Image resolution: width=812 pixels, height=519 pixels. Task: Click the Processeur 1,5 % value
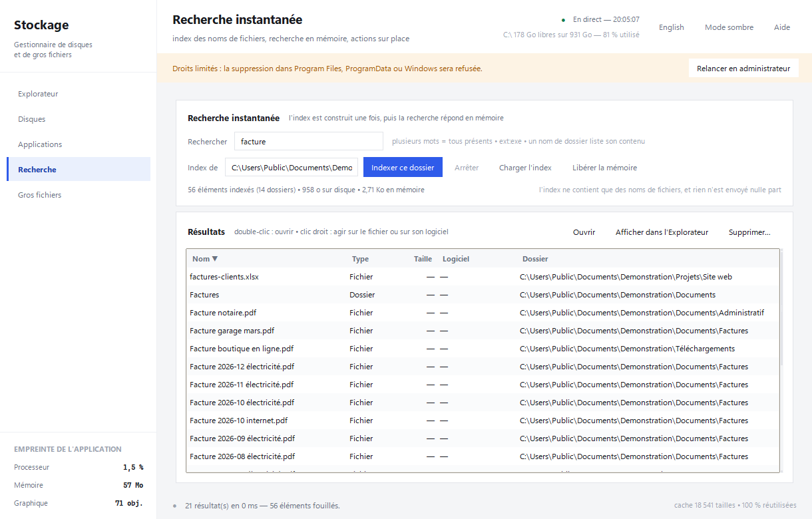(x=133, y=467)
